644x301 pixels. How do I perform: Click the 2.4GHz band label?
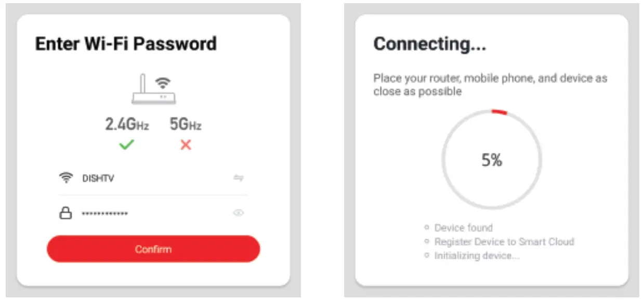[127, 125]
